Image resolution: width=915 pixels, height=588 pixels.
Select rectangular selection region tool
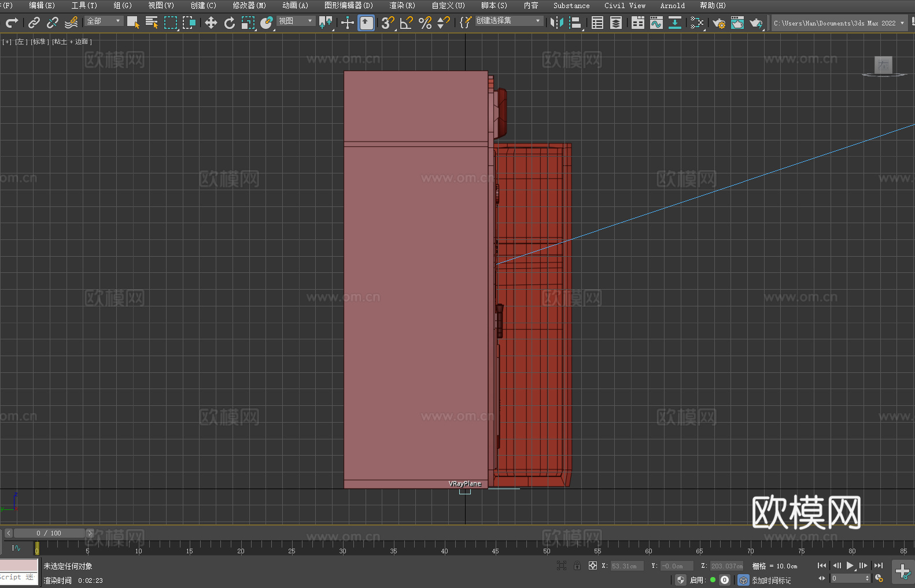(171, 23)
